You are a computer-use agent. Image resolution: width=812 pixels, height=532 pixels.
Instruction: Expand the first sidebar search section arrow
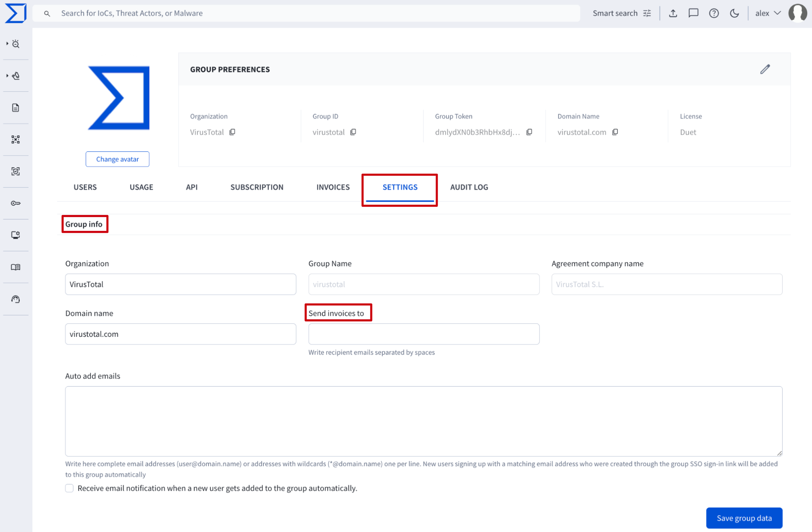(8, 43)
